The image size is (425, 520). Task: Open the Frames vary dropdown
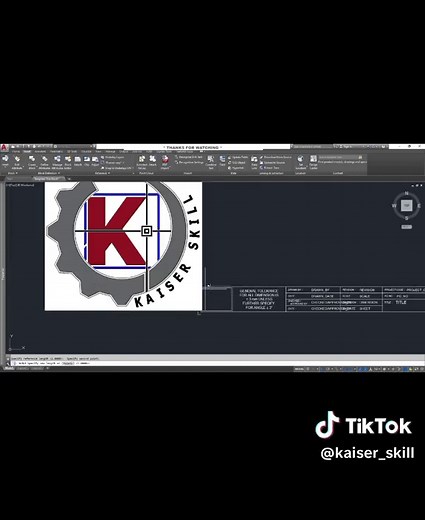click(113, 162)
